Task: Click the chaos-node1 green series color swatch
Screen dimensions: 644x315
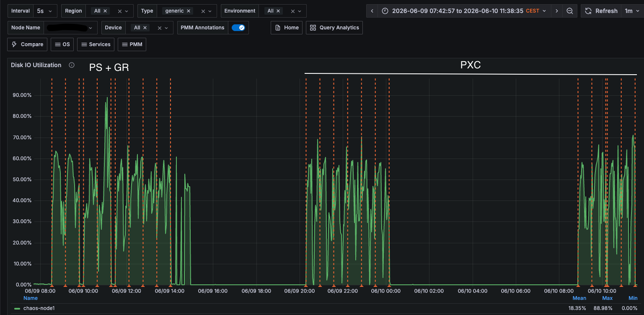Action: [17, 308]
